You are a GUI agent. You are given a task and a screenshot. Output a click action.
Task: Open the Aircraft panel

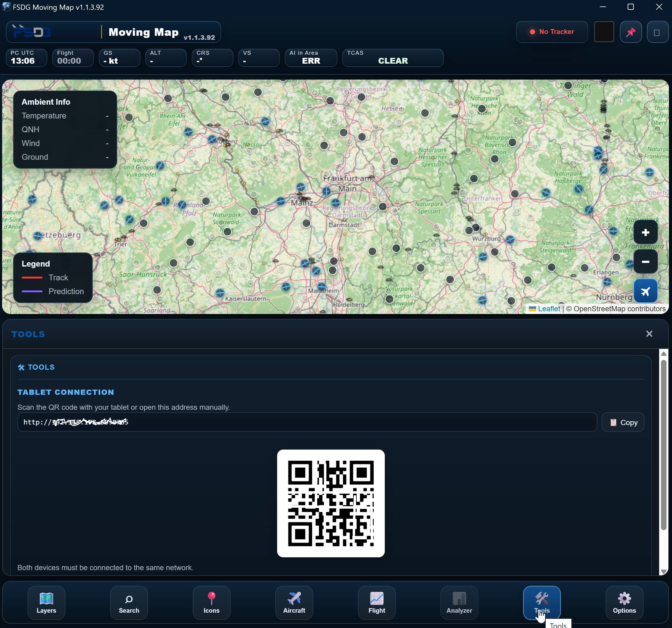point(294,602)
